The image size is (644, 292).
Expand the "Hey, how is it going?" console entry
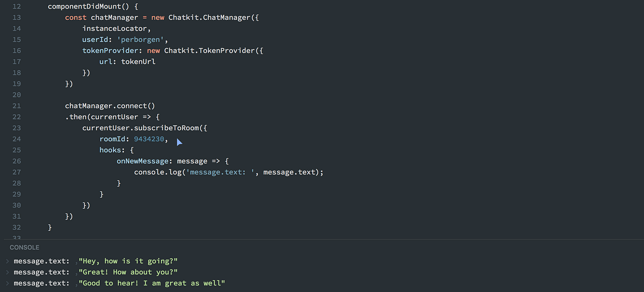(x=7, y=261)
